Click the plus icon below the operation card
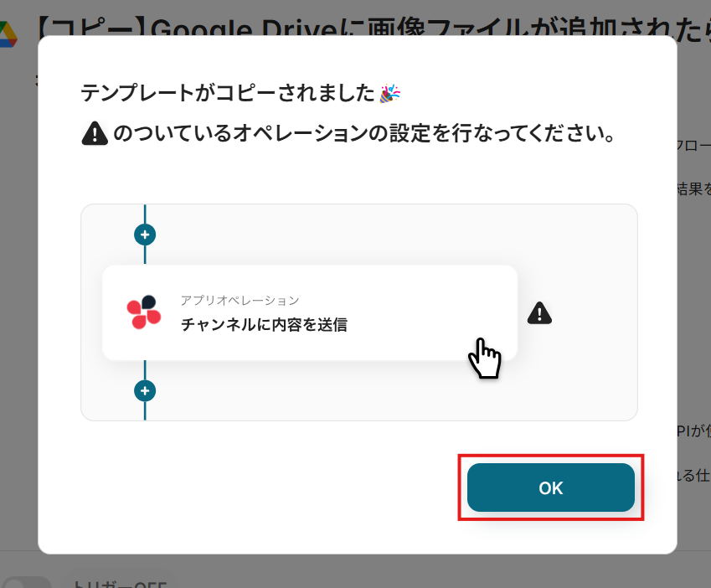Image resolution: width=711 pixels, height=588 pixels. tap(145, 391)
